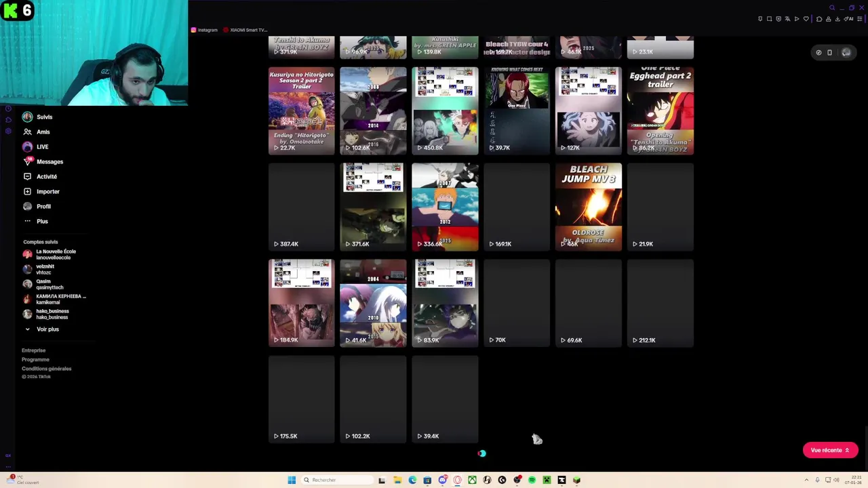Switch to the Instagram browser tab

point(204,30)
